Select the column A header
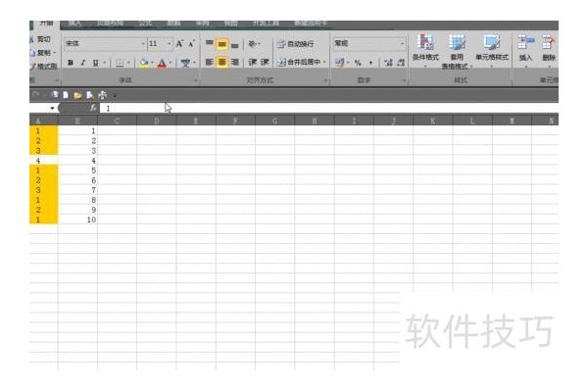The height and width of the screenshot is (392, 588). coord(43,121)
